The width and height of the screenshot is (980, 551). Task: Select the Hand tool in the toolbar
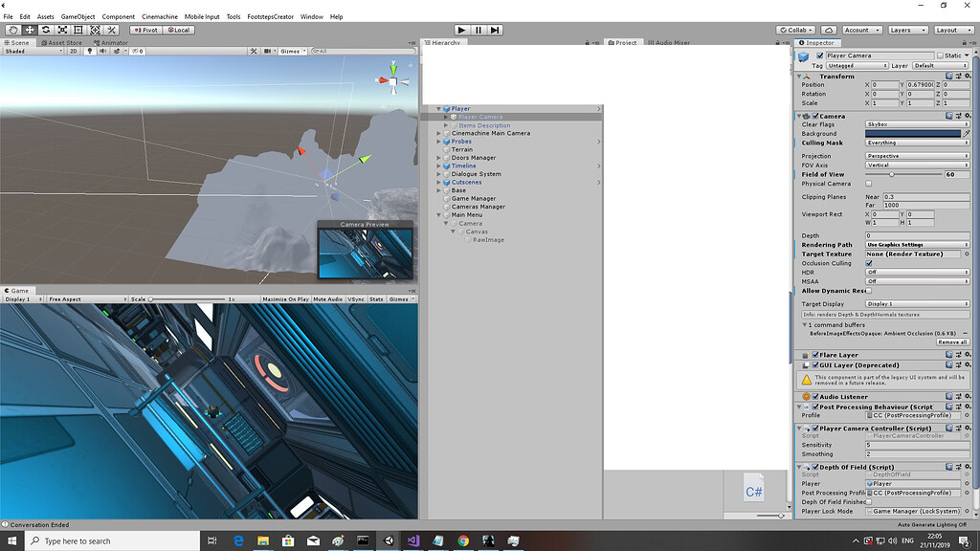12,30
